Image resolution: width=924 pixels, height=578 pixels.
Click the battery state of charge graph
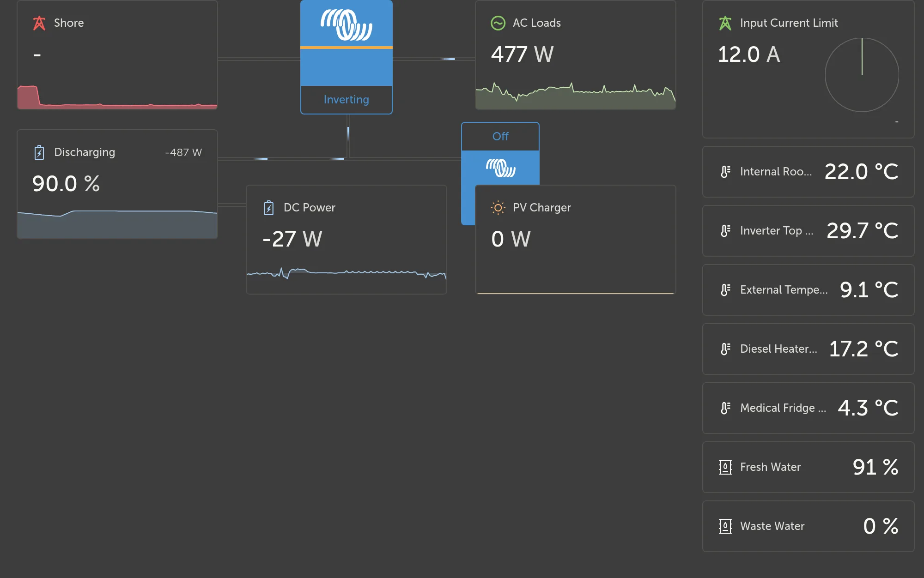117,224
